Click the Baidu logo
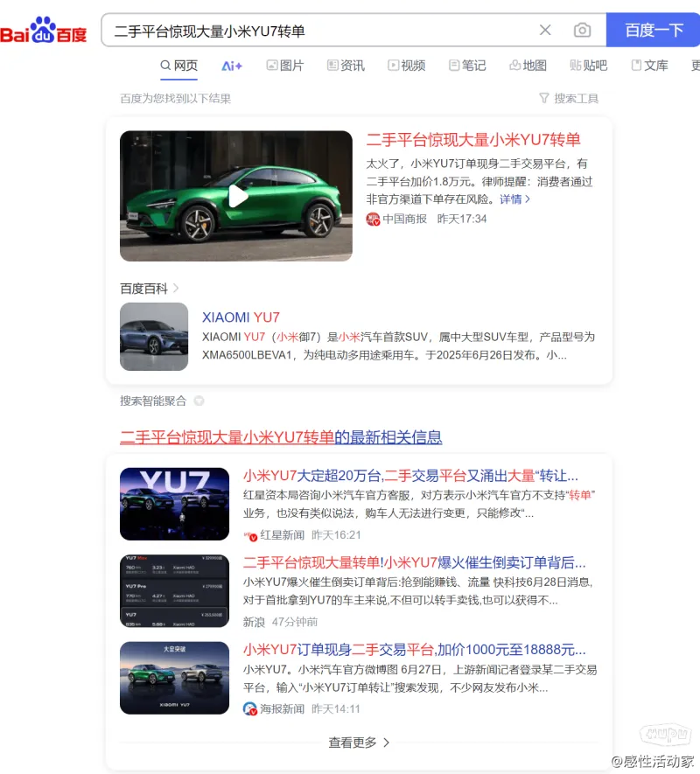Screen dimensions: 700x774 [x=44, y=31]
